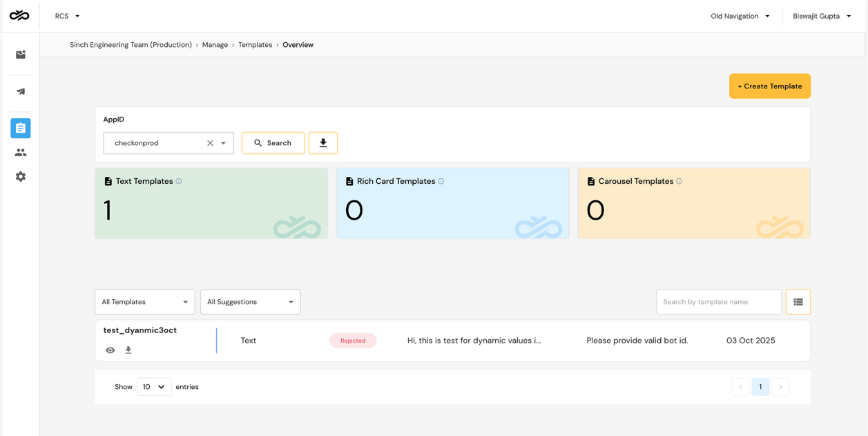Image resolution: width=868 pixels, height=436 pixels.
Task: Click the Rejected status badge
Action: point(353,341)
